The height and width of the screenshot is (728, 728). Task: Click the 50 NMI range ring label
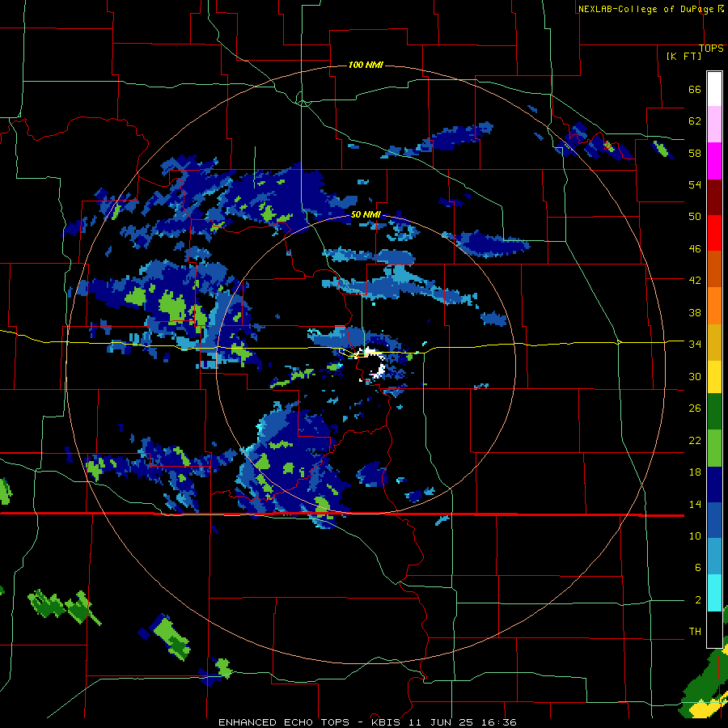(x=366, y=214)
